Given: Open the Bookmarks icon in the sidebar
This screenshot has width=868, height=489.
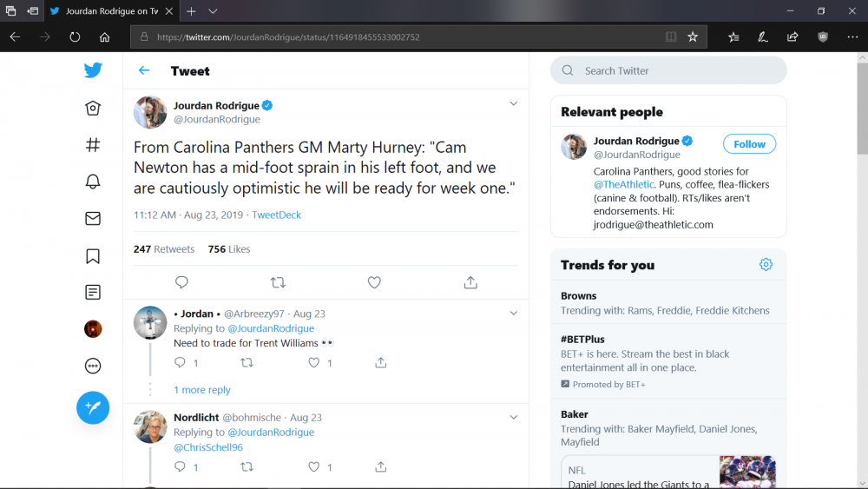Looking at the screenshot, I should click(93, 256).
